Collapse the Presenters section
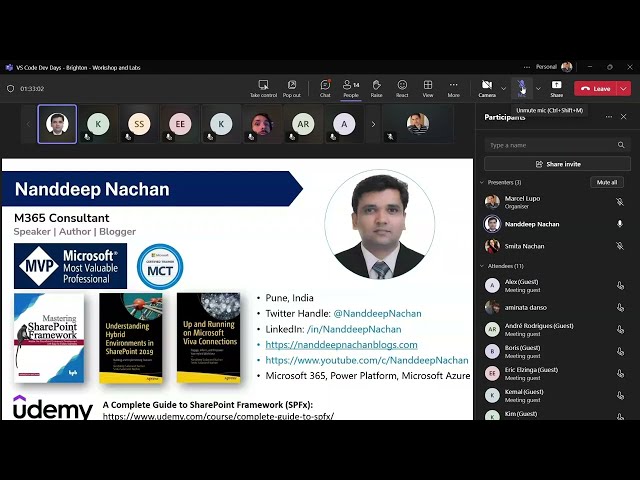This screenshot has height=480, width=640. coord(482,182)
